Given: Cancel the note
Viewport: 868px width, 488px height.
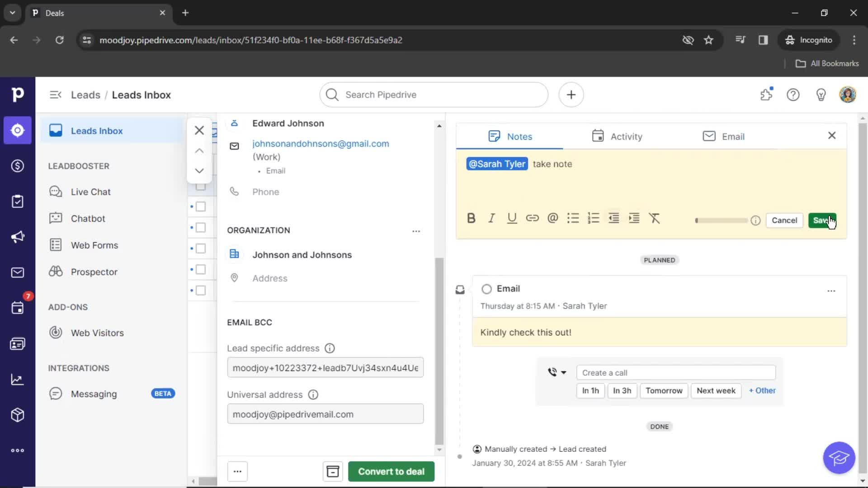Looking at the screenshot, I should pos(784,221).
